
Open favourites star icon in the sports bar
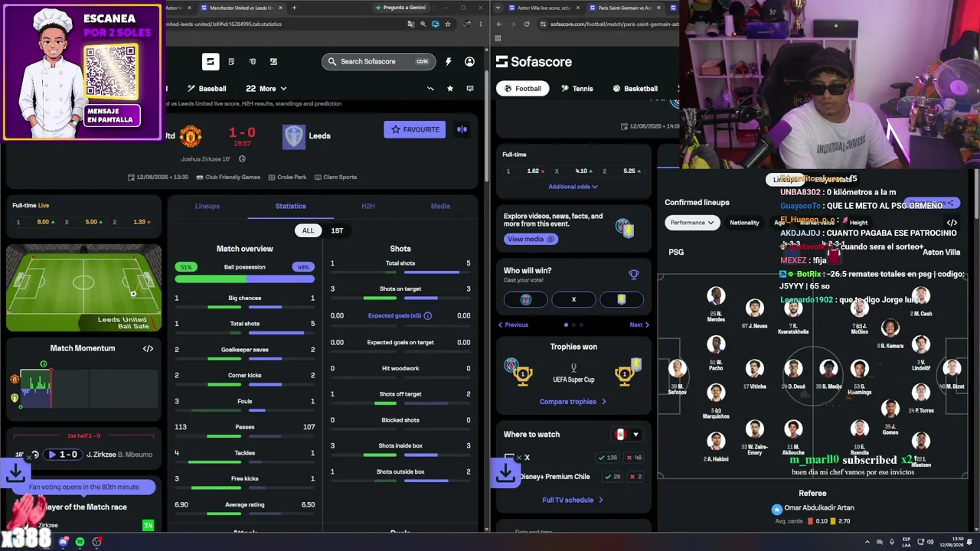tap(450, 89)
